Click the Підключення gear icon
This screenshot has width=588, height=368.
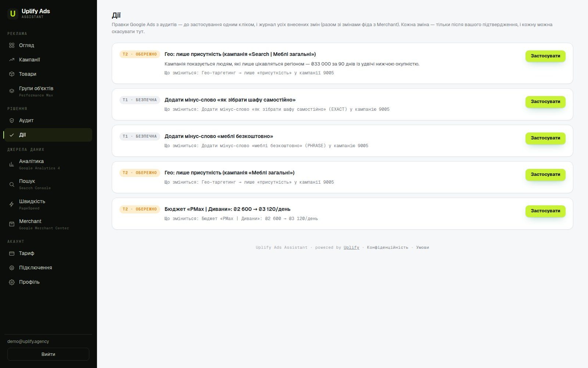(12, 268)
